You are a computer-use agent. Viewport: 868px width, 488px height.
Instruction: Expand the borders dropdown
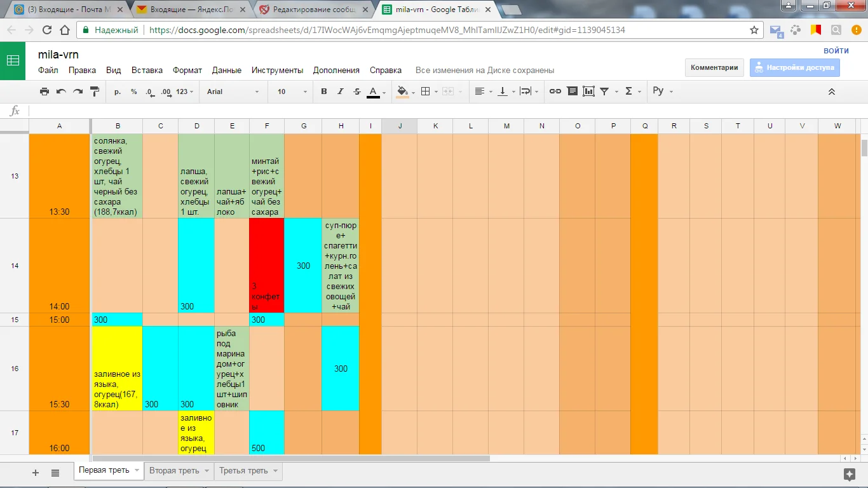click(429, 91)
